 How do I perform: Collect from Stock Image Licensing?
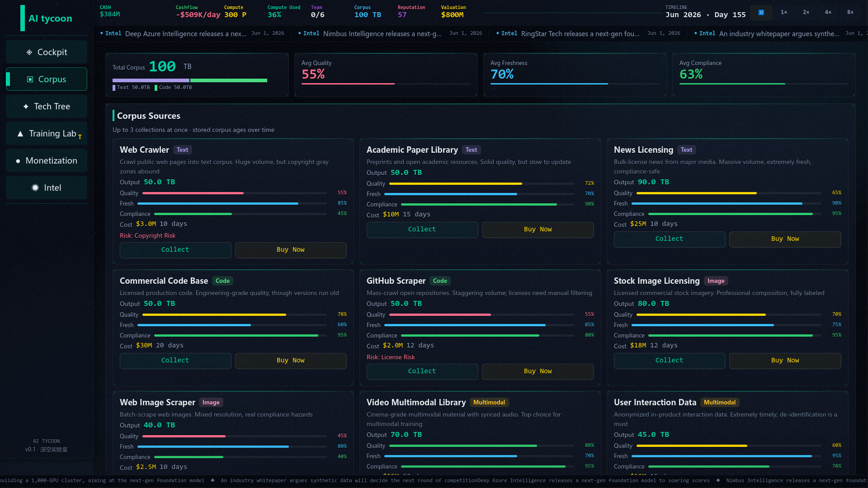pos(670,361)
